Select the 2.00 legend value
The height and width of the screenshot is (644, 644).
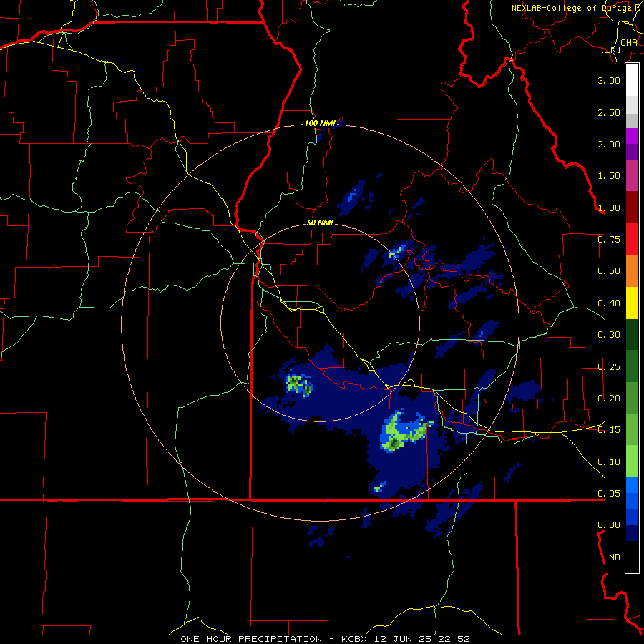[609, 144]
